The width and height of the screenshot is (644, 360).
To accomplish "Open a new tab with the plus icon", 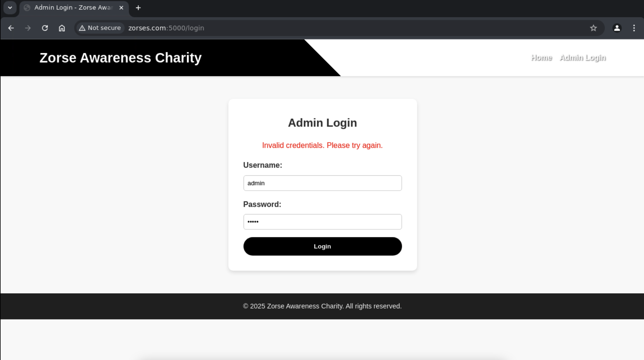I will (138, 8).
